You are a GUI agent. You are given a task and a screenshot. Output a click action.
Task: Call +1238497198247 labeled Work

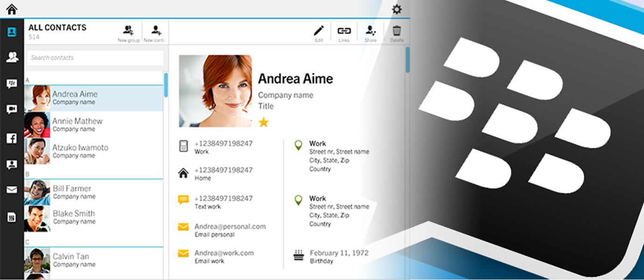224,144
